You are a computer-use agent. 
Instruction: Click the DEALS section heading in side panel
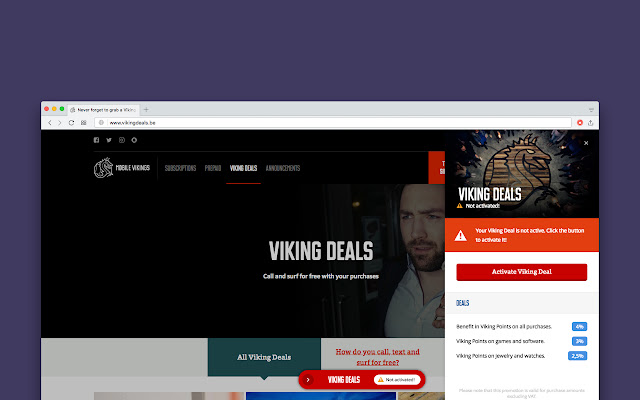(462, 303)
